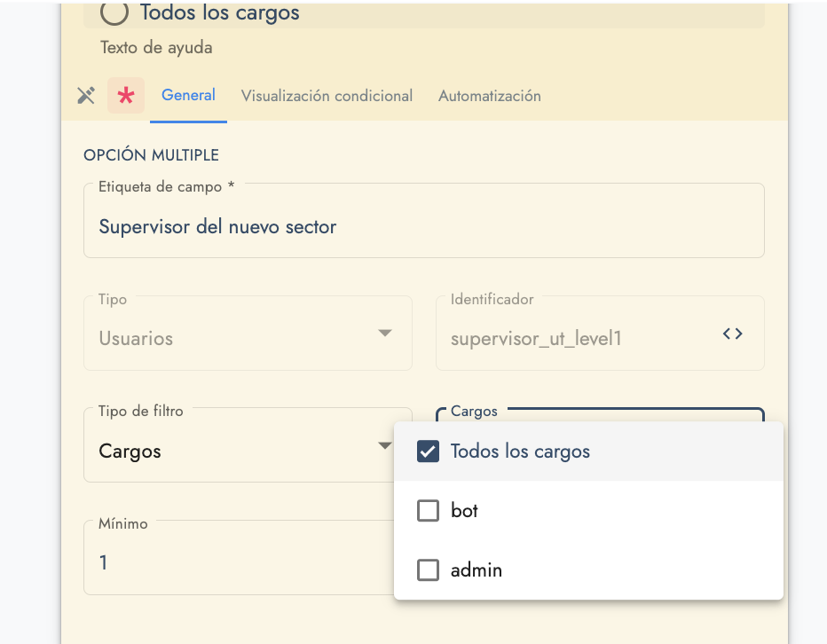Screen dimensions: 827x644
Task: Click the chevron arrow in Tipo de filtro
Action: (x=385, y=444)
